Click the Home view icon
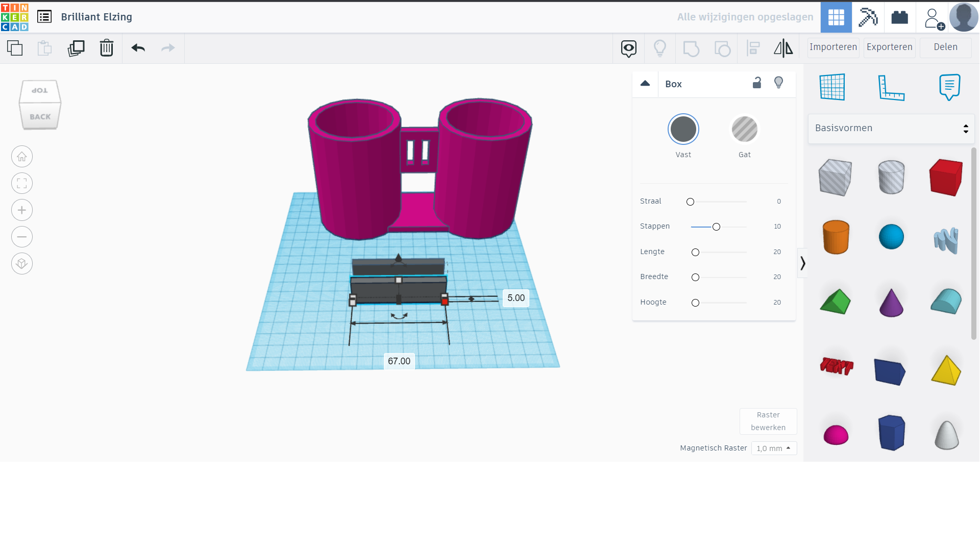This screenshot has height=551, width=980. (22, 157)
